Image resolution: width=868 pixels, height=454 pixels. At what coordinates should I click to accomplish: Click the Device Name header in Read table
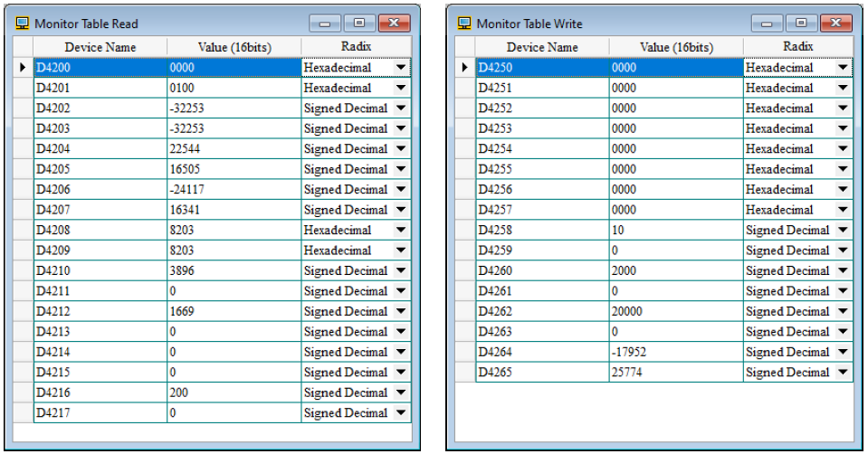click(x=100, y=47)
